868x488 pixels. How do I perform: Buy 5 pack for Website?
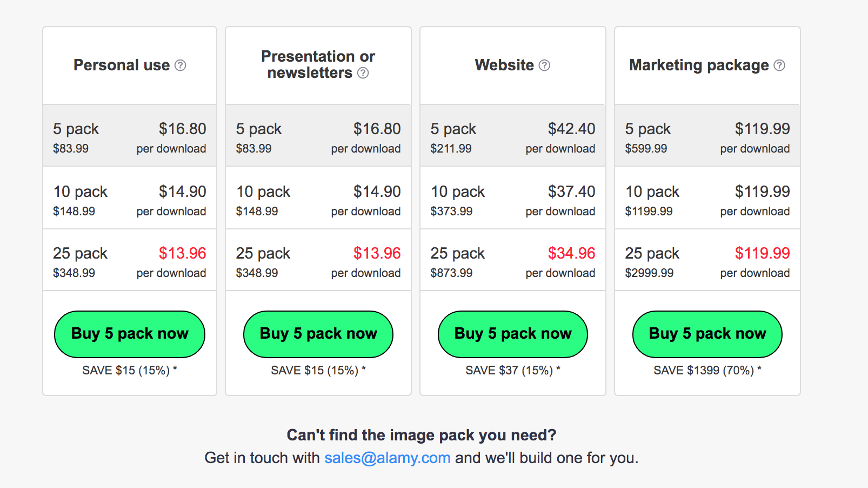(513, 334)
